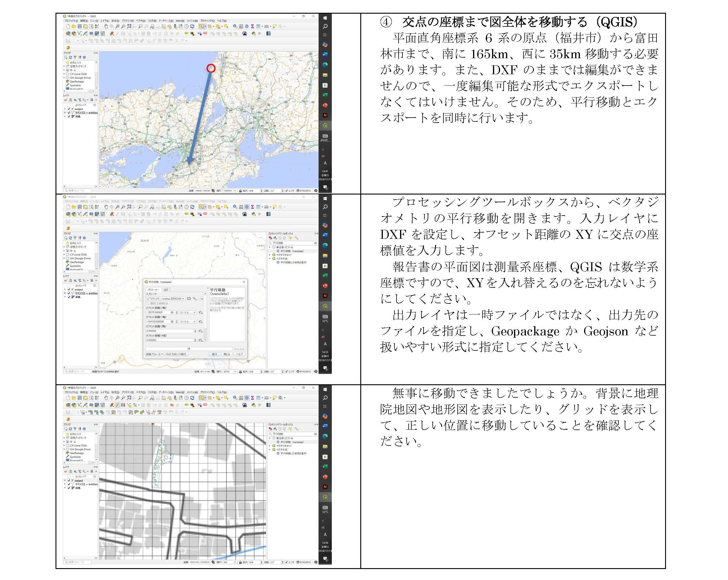Open ベクタ menu in bottom QGIS screenshot
The image size is (728, 580).
coord(140,392)
